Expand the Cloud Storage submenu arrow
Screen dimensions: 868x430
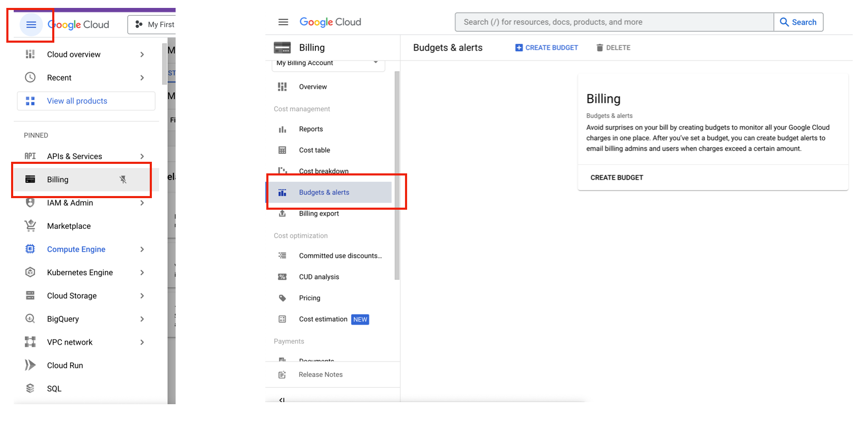pos(142,296)
